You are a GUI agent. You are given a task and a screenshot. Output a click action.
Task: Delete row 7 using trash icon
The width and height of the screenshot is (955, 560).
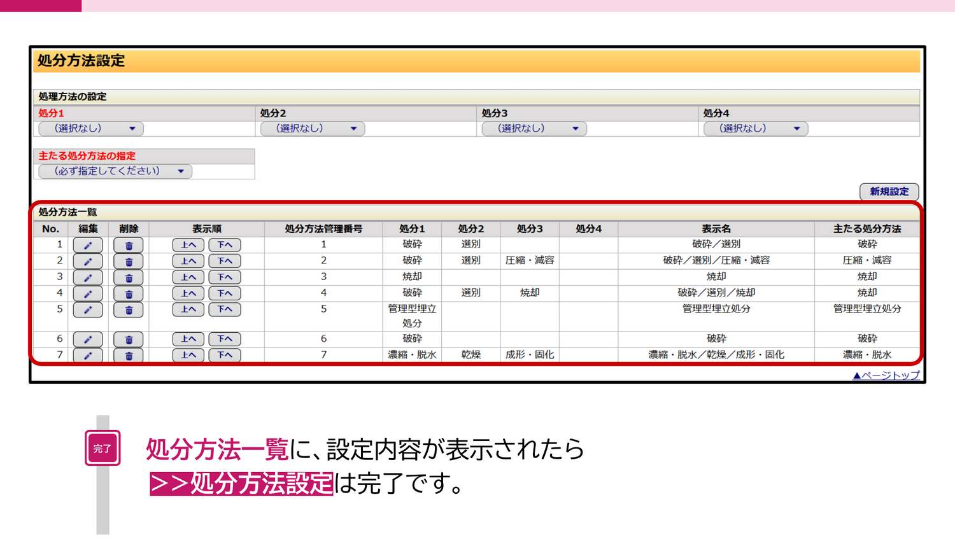pyautogui.click(x=128, y=355)
